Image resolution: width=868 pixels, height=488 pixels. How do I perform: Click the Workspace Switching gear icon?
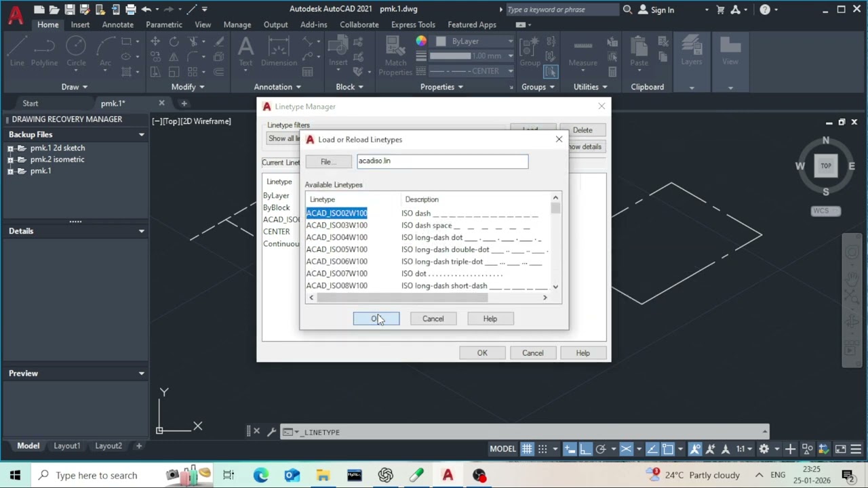click(x=764, y=449)
